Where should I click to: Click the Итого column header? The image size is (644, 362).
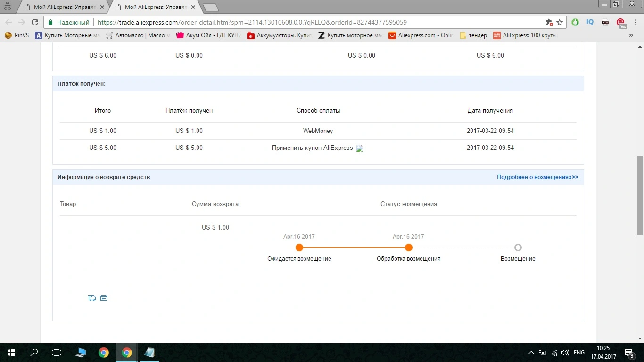pos(103,111)
